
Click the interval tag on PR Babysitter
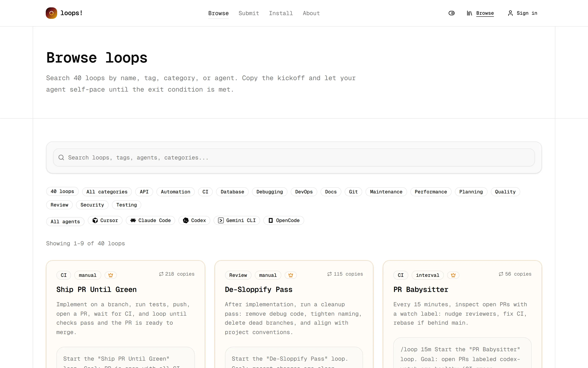click(x=428, y=275)
